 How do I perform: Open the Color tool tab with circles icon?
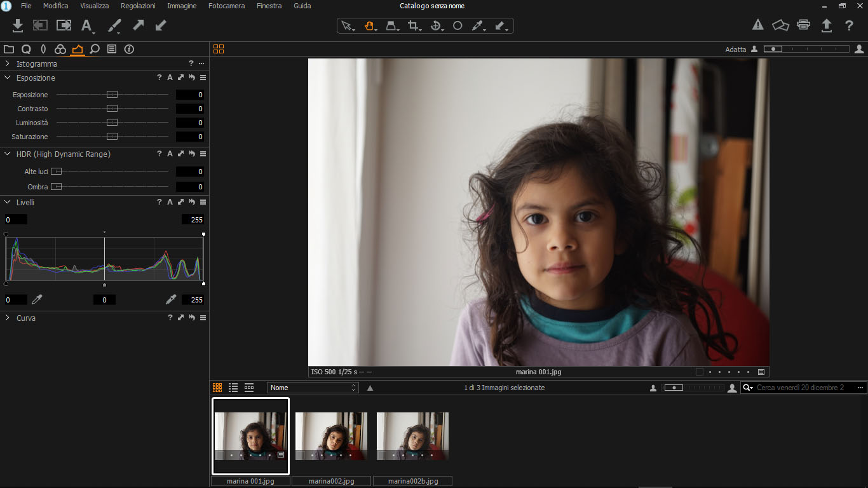[x=60, y=49]
